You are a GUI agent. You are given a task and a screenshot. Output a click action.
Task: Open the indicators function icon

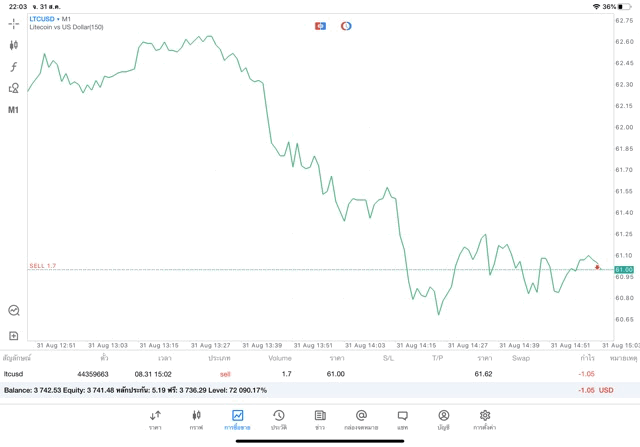pos(14,67)
